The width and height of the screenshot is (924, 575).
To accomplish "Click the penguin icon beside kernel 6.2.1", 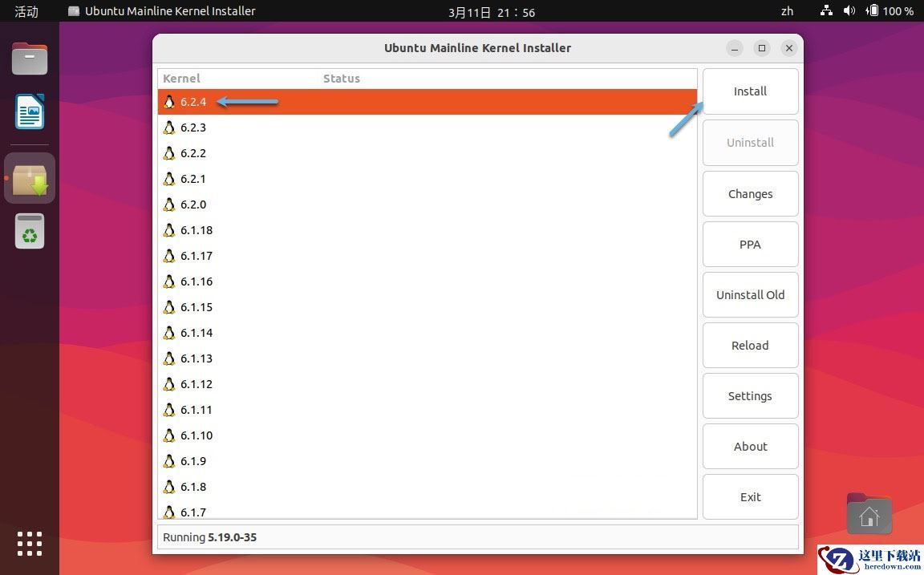I will coord(169,179).
